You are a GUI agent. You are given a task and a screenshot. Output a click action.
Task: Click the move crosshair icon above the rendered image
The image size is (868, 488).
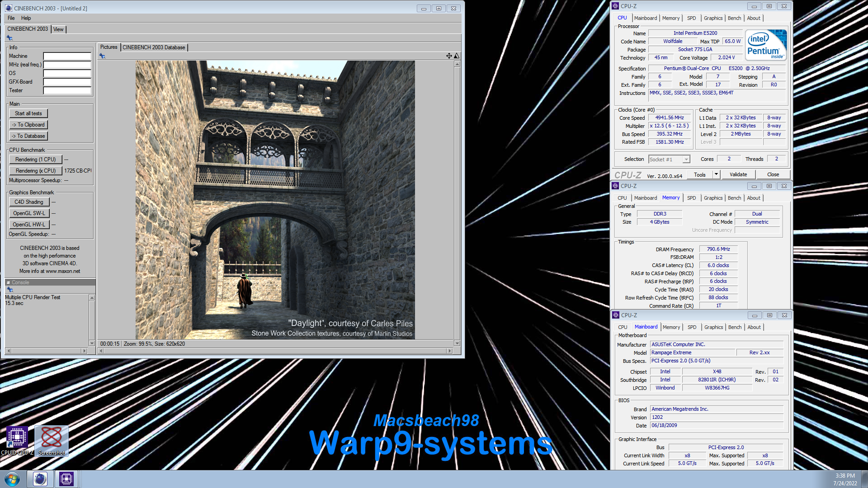(449, 56)
